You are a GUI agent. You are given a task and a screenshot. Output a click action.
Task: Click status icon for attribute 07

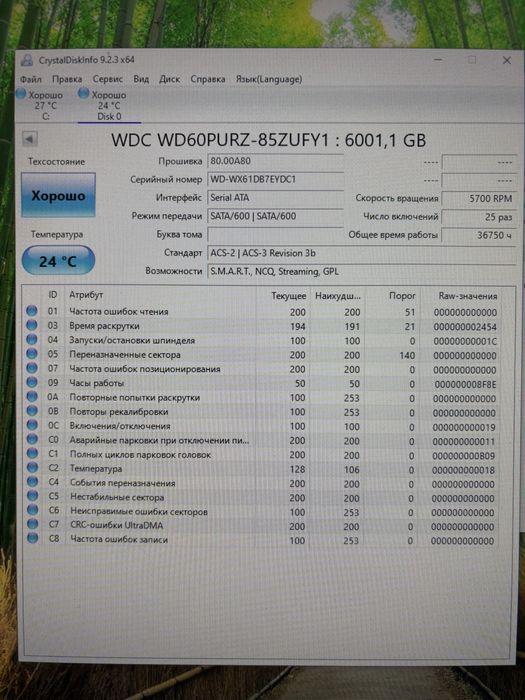32,368
